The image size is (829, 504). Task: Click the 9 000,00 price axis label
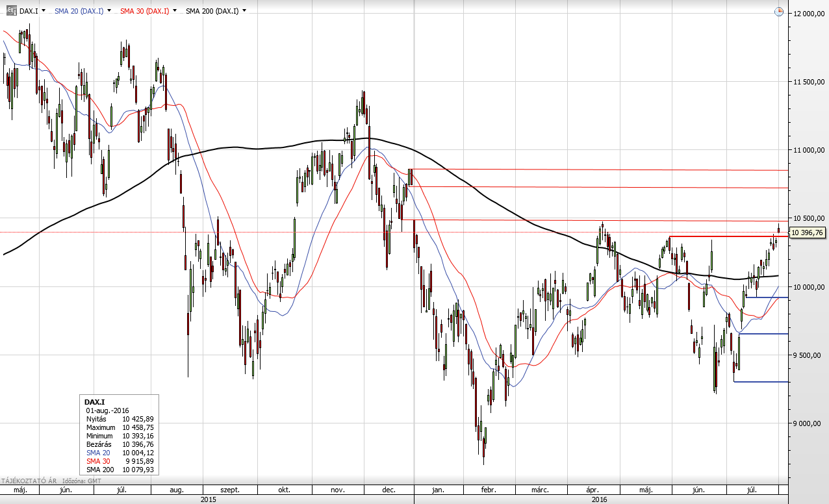807,423
